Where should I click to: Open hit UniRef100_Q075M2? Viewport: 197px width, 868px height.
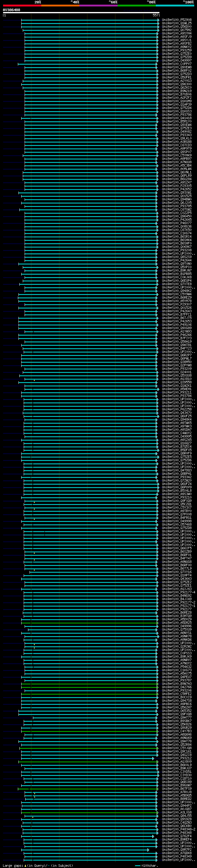click(x=176, y=30)
